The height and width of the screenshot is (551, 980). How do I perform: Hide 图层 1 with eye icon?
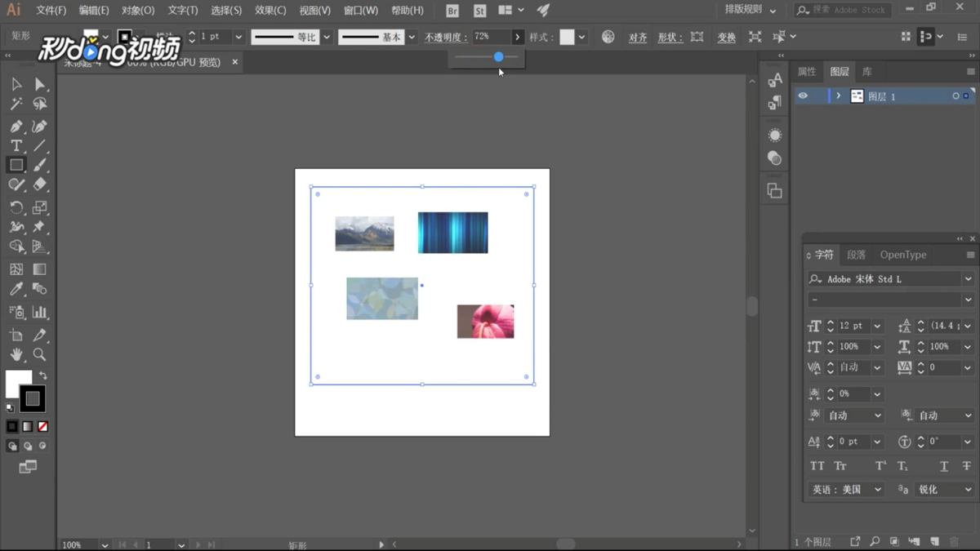click(803, 96)
